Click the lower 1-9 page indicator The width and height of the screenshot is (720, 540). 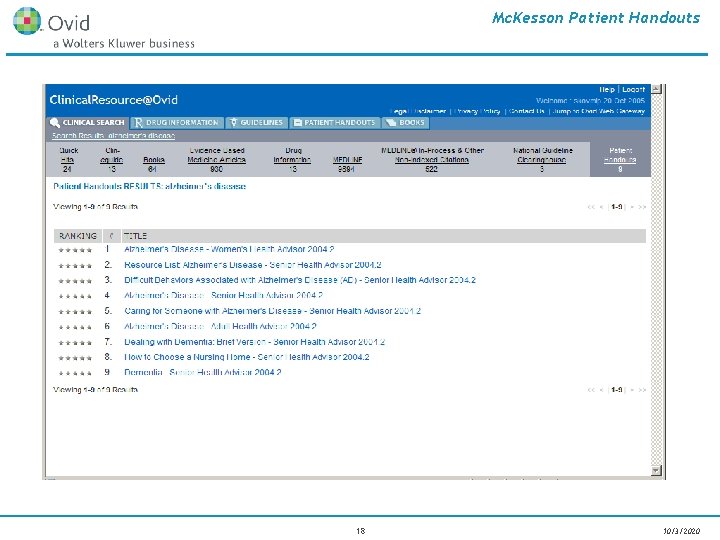tap(617, 390)
